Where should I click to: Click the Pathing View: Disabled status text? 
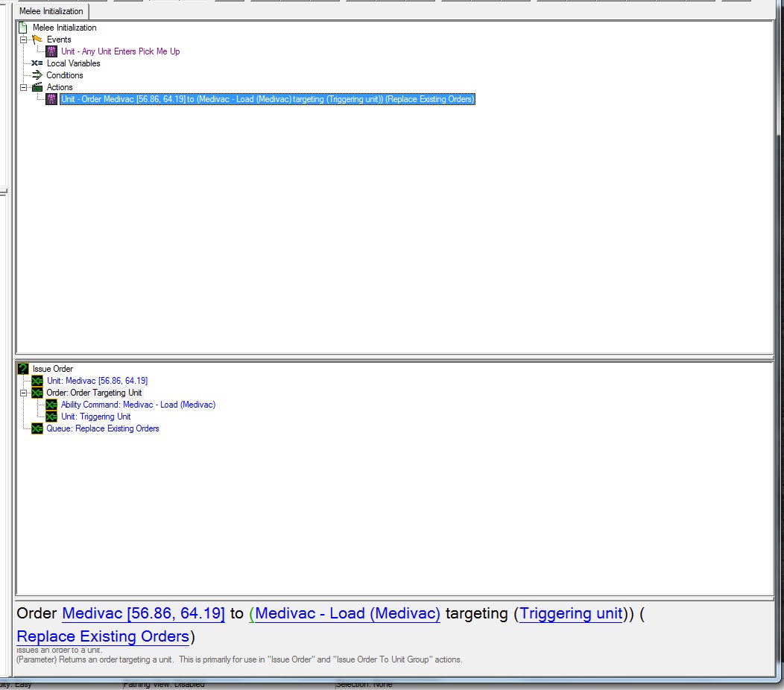point(164,685)
